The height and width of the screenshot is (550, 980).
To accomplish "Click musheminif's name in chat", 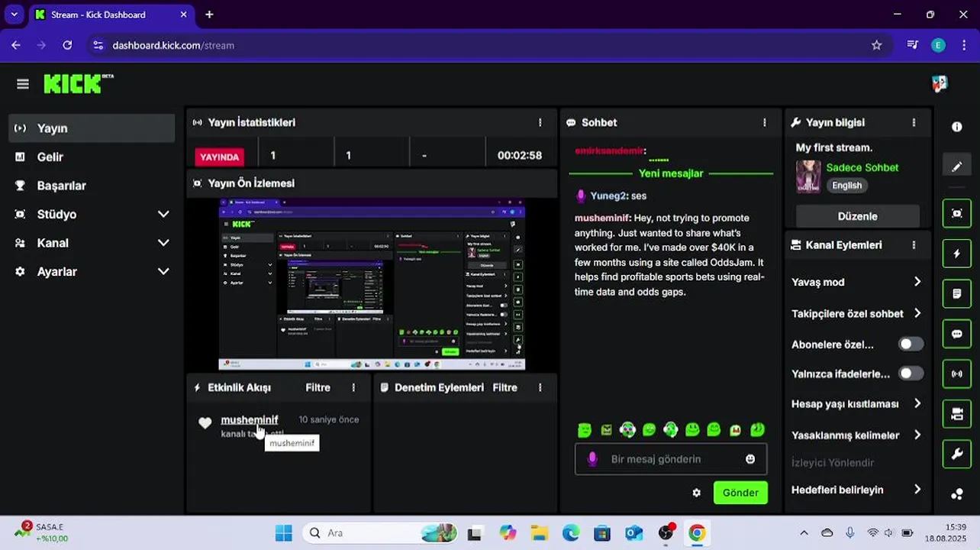I will click(x=601, y=218).
